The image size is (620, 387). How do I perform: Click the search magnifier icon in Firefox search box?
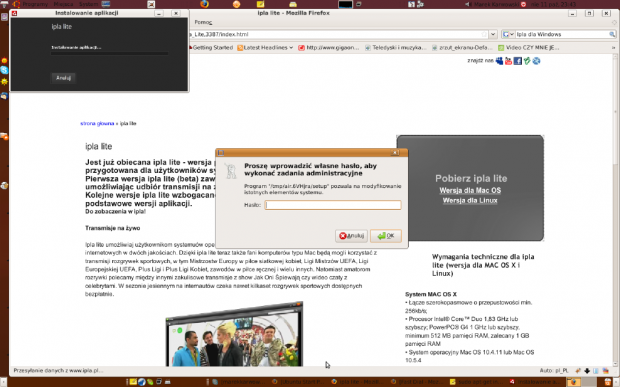click(612, 34)
